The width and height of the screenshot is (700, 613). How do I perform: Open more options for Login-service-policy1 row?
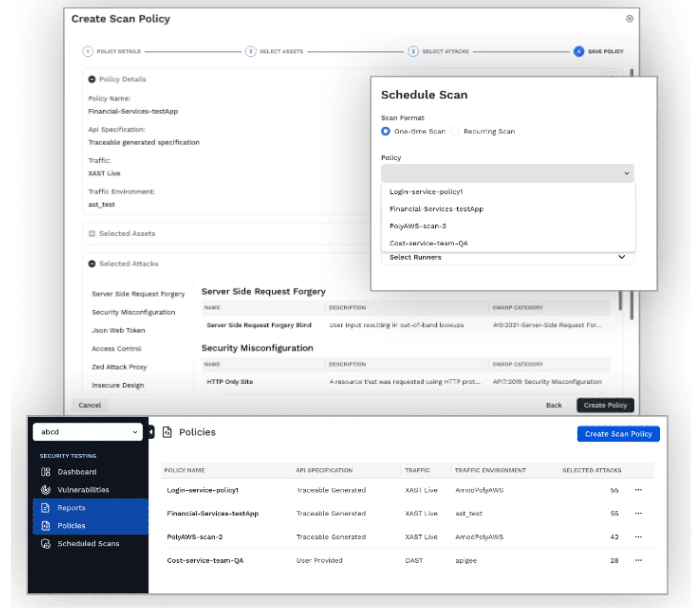pos(638,490)
